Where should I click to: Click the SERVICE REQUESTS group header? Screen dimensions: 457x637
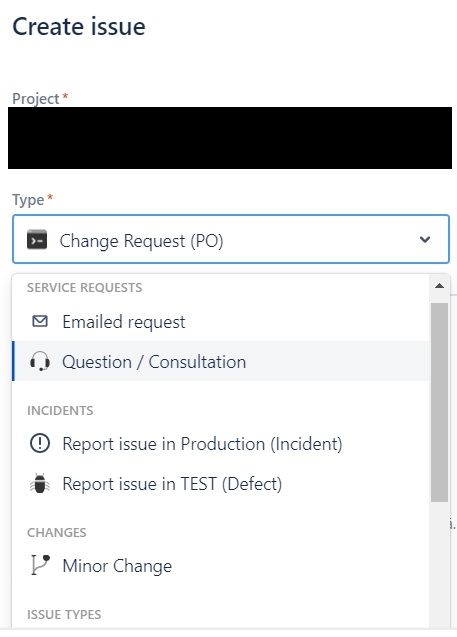tap(84, 287)
